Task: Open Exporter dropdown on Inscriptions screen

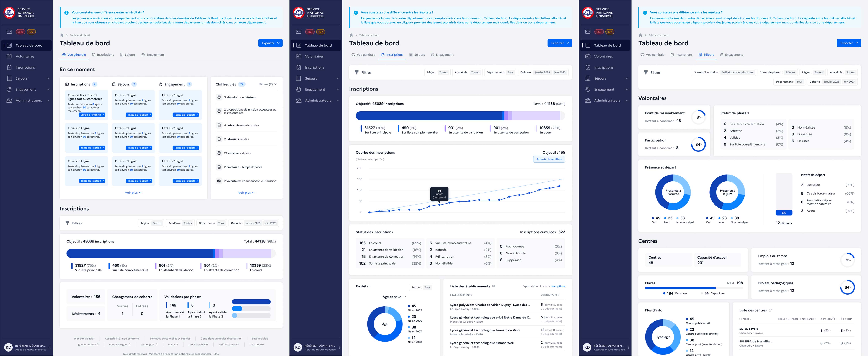Action: (x=560, y=43)
